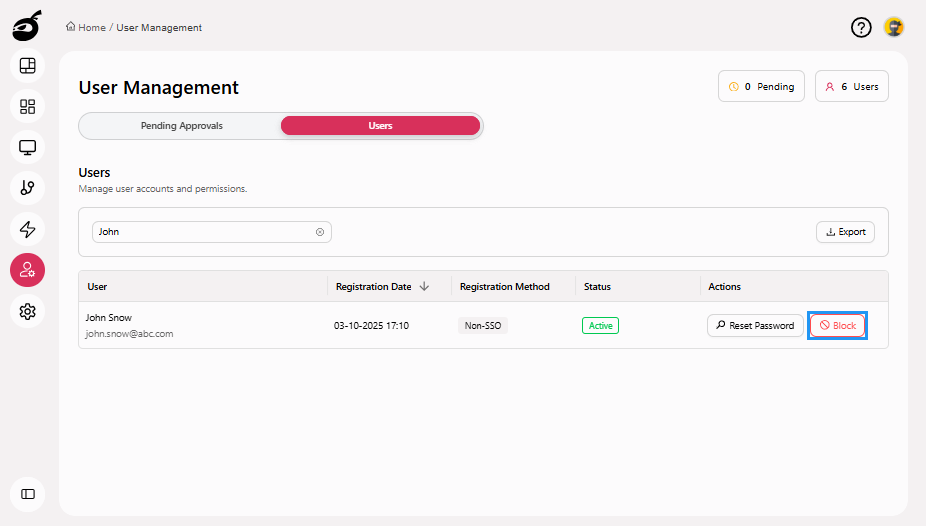The image size is (926, 526).
Task: Select the John Snow name text
Action: click(108, 318)
